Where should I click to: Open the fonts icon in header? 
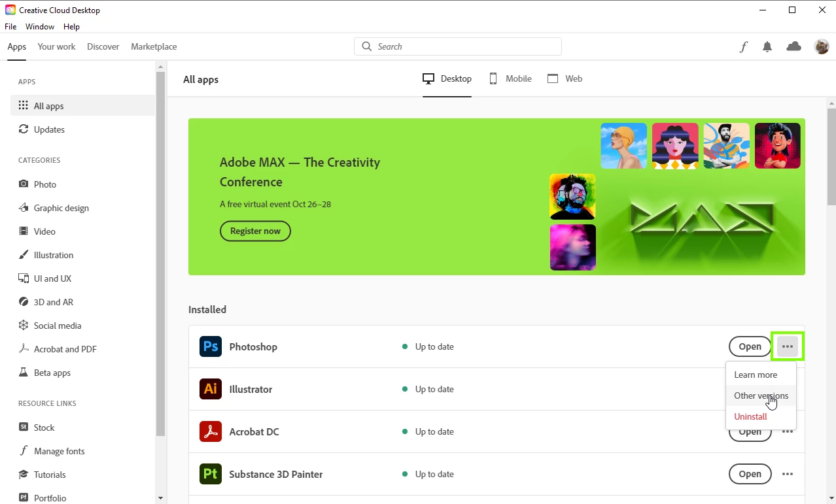pyautogui.click(x=743, y=46)
